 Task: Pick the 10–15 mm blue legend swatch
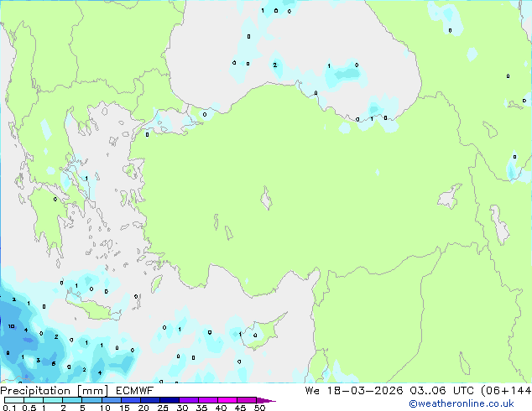point(111,400)
